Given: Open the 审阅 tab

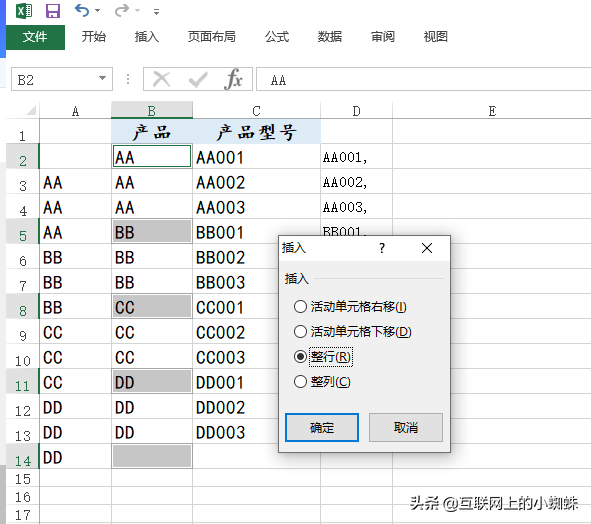Looking at the screenshot, I should click(383, 37).
